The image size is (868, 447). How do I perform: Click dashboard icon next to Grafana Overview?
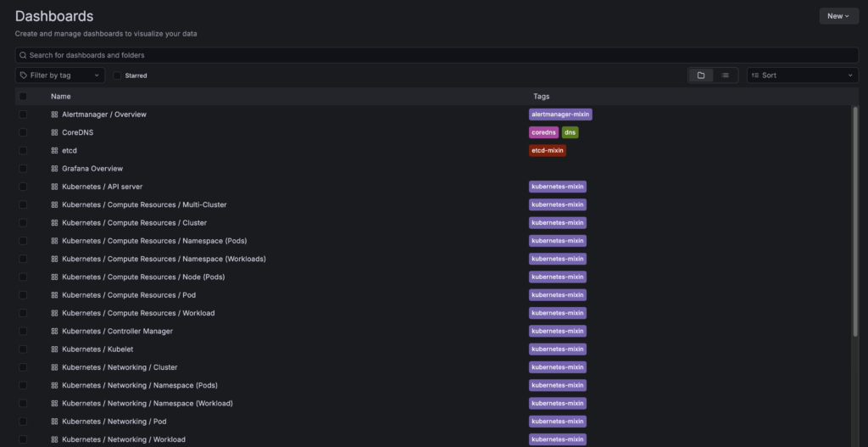54,169
